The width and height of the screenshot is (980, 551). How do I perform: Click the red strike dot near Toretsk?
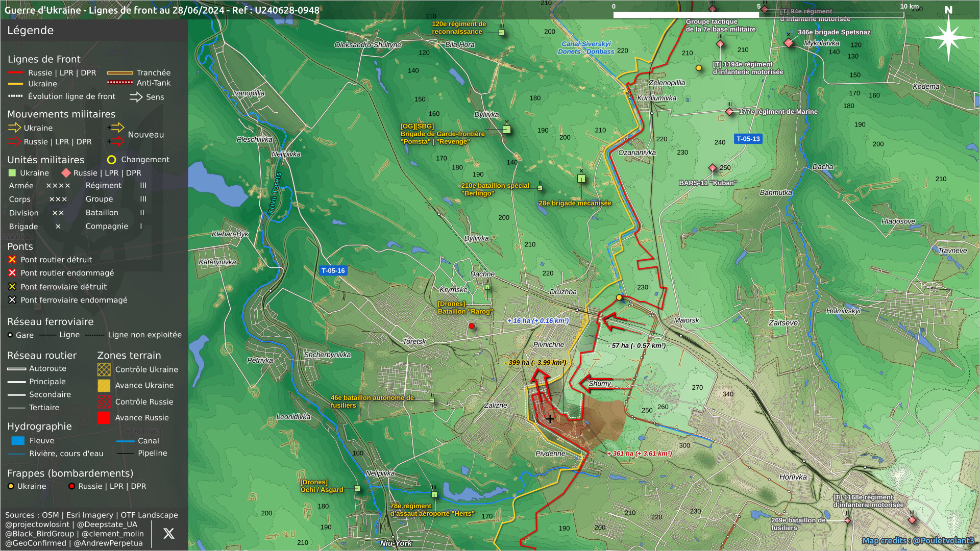click(472, 326)
